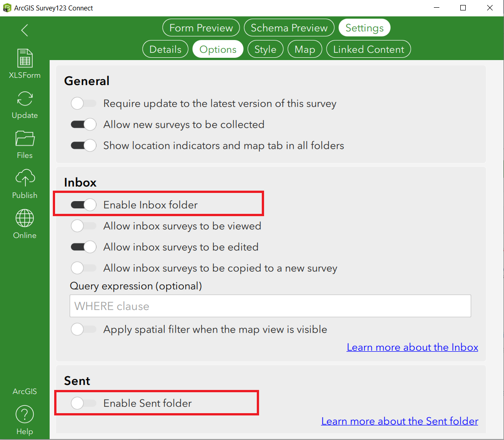Open the Linked Content sub-tab
Viewport: 504px width, 440px height.
(x=369, y=49)
